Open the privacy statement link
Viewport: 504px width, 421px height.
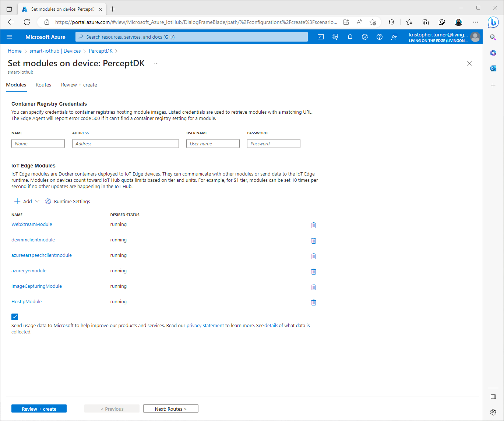[205, 326]
